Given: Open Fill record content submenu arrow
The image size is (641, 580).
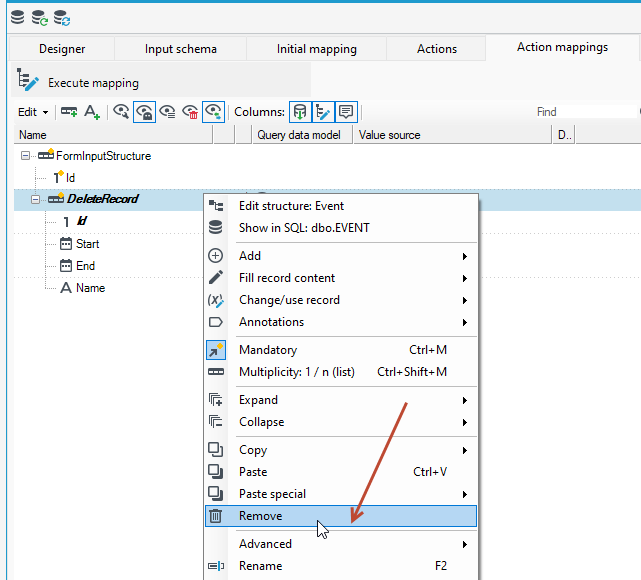Looking at the screenshot, I should (x=464, y=278).
